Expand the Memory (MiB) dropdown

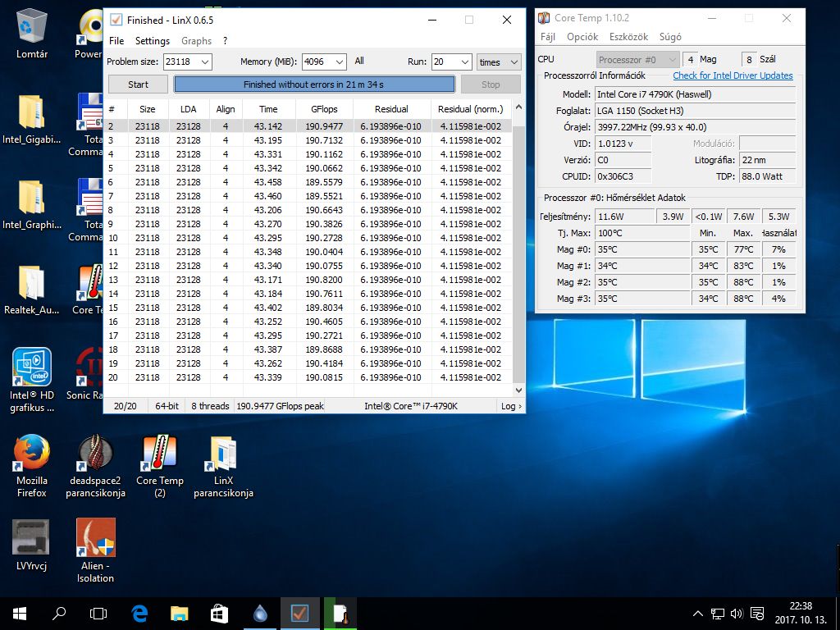(x=340, y=62)
